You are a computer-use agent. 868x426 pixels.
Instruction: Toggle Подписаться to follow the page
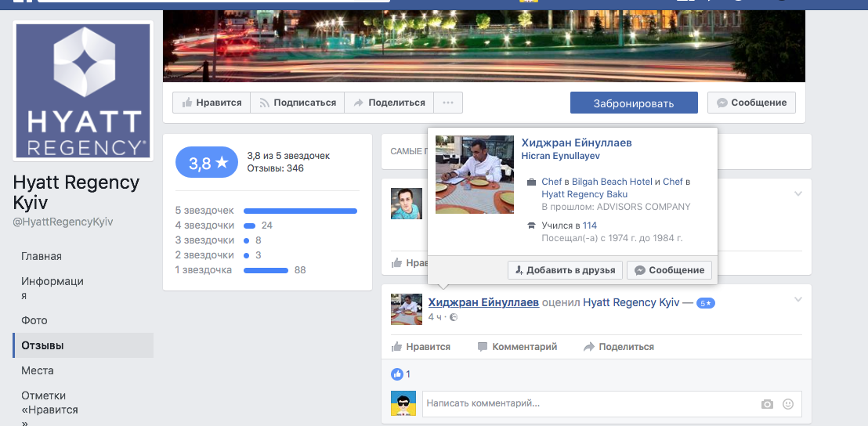[297, 103]
